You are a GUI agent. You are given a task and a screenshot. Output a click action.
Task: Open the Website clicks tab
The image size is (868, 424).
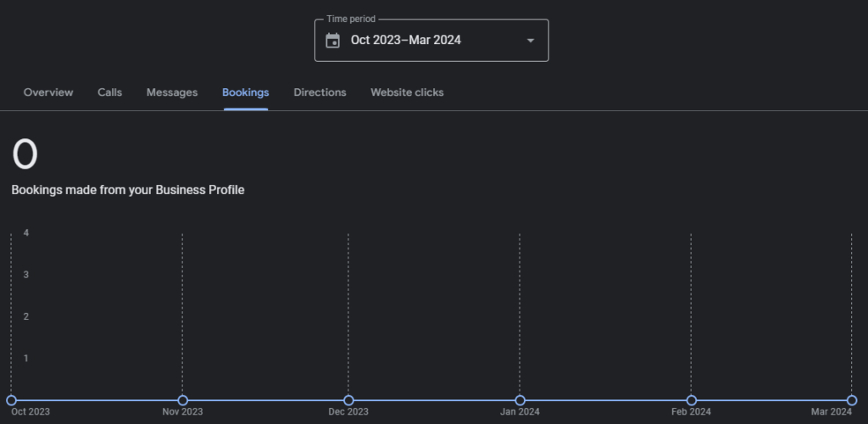[x=407, y=92]
